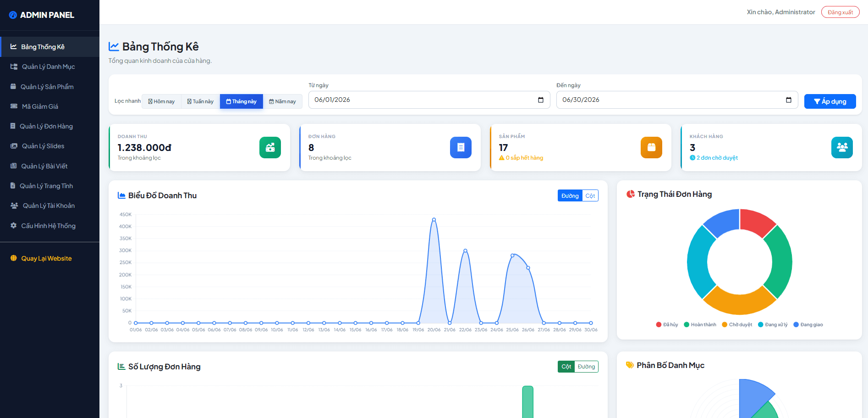Image resolution: width=868 pixels, height=418 pixels.
Task: Click the Mã Giảm Giá ticket icon
Action: click(14, 106)
